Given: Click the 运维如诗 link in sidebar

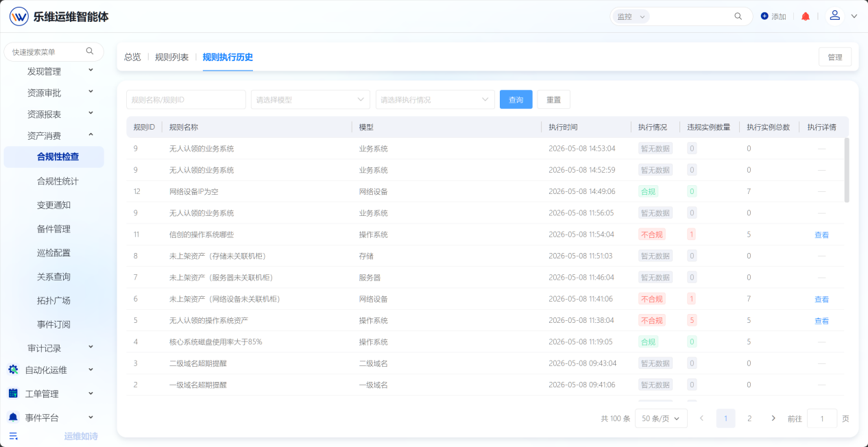Looking at the screenshot, I should point(81,436).
